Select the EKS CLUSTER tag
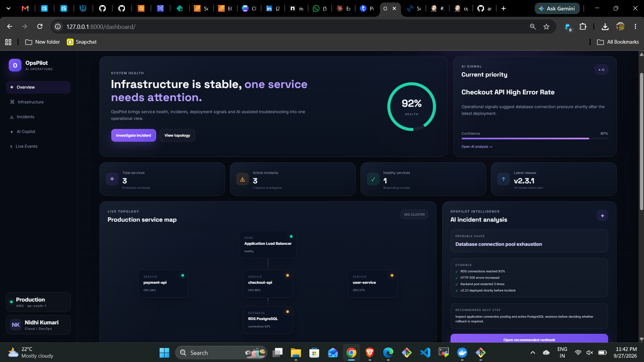 414,215
